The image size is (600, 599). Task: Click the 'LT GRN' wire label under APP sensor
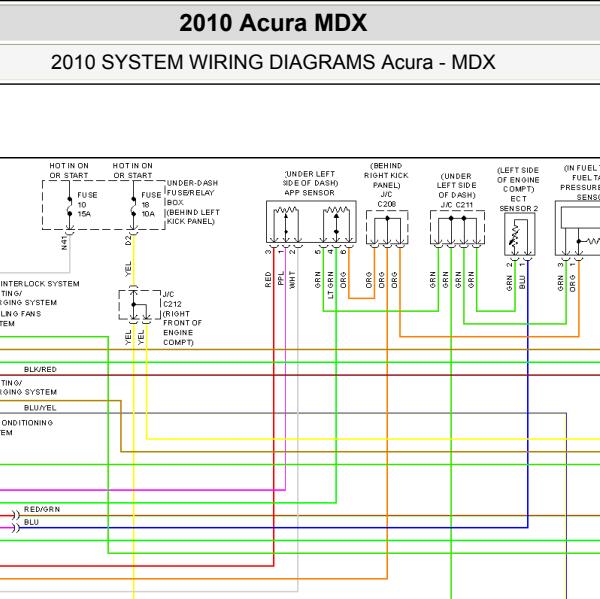pos(331,285)
